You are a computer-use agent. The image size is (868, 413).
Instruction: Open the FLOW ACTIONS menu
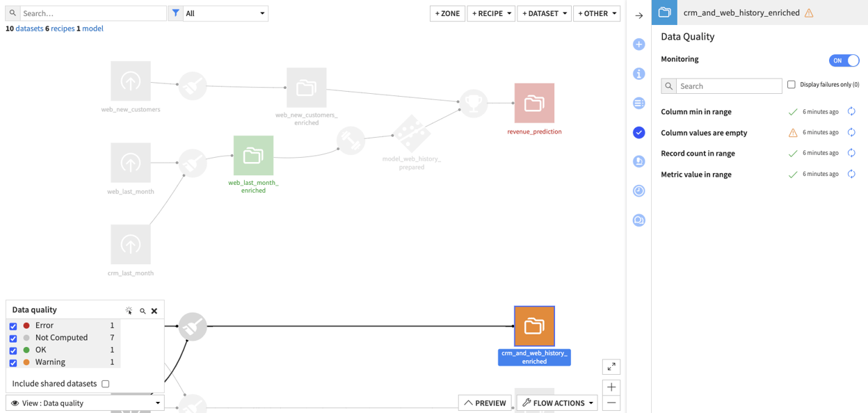[x=557, y=403]
